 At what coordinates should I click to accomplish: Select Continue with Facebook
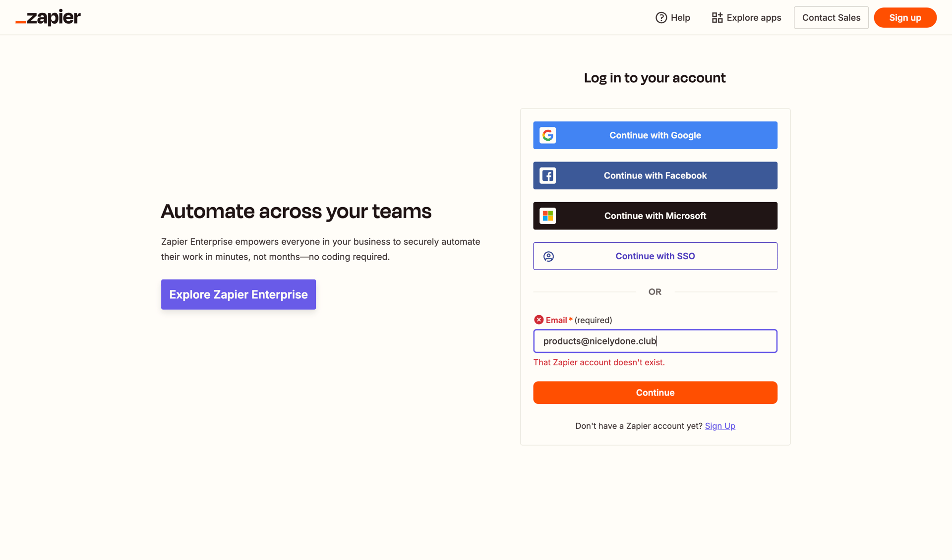[655, 175]
